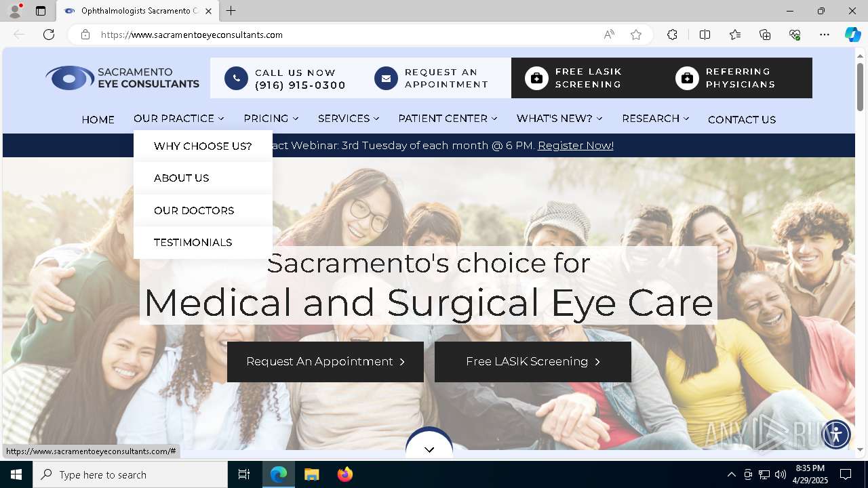Select the Contact Us menu item
868x488 pixels.
coord(742,119)
